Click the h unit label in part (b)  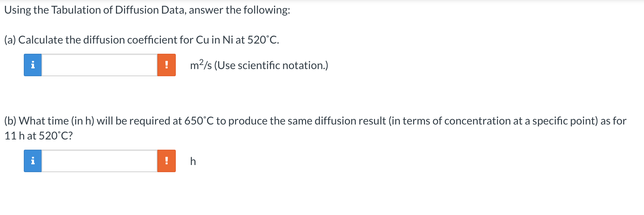pyautogui.click(x=192, y=161)
